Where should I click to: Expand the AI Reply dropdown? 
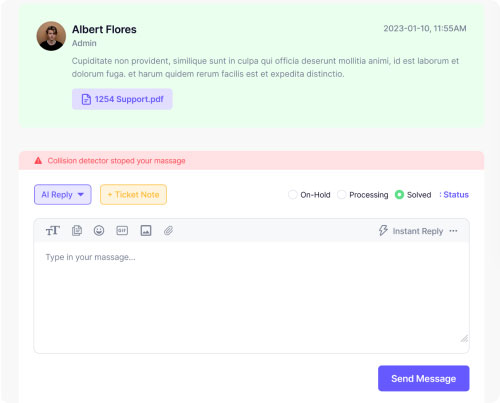pyautogui.click(x=63, y=195)
